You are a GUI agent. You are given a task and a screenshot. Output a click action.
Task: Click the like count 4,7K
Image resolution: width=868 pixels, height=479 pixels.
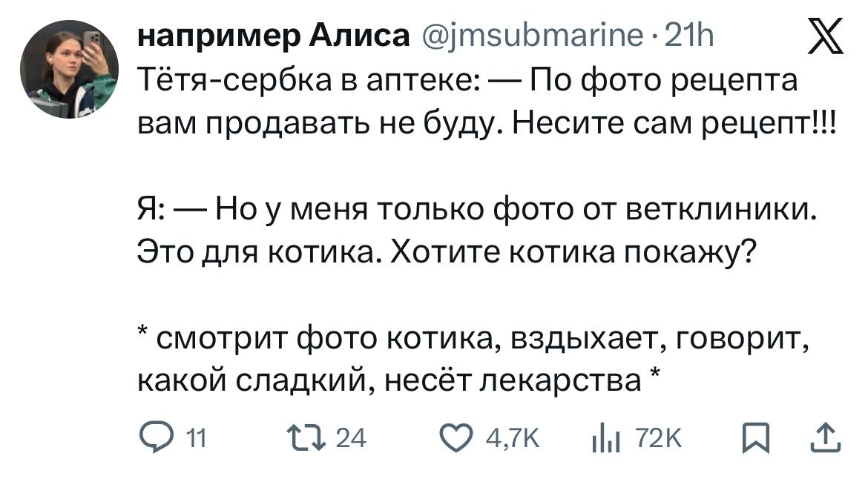point(512,440)
